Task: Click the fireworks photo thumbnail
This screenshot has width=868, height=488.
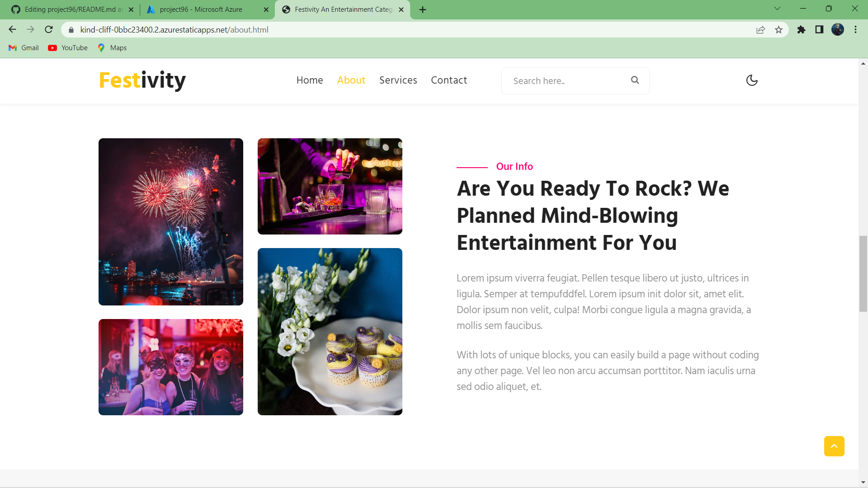Action: pyautogui.click(x=171, y=221)
